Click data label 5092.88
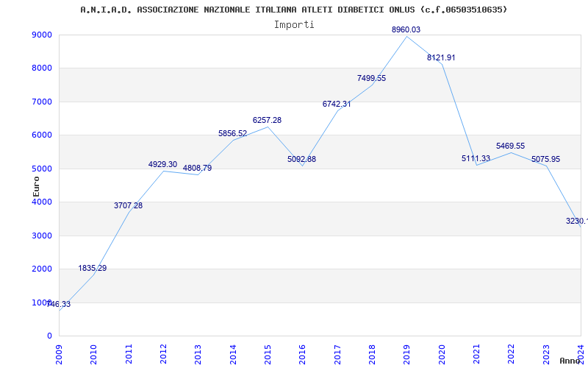This screenshot has width=588, height=368. tap(302, 159)
